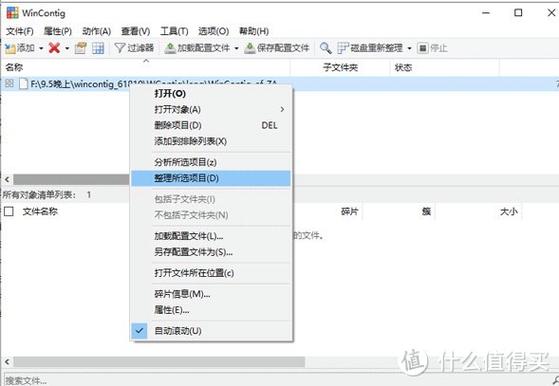Click the grid view toolbar icon

[x=98, y=48]
